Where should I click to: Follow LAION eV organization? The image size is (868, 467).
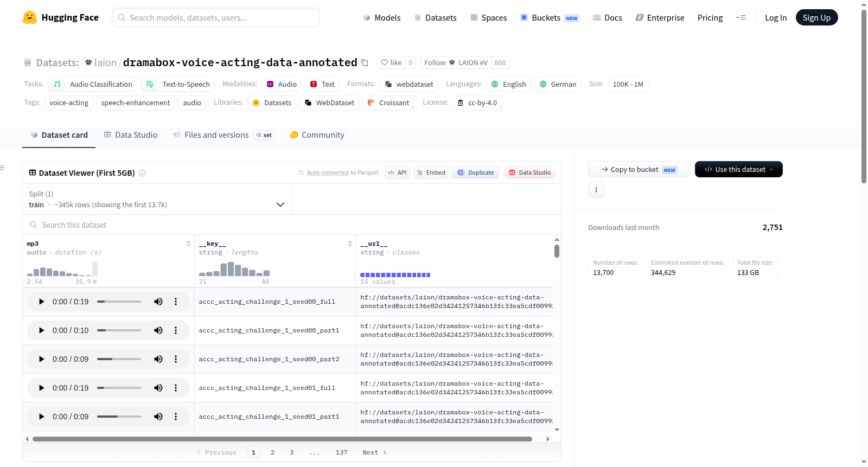click(456, 62)
